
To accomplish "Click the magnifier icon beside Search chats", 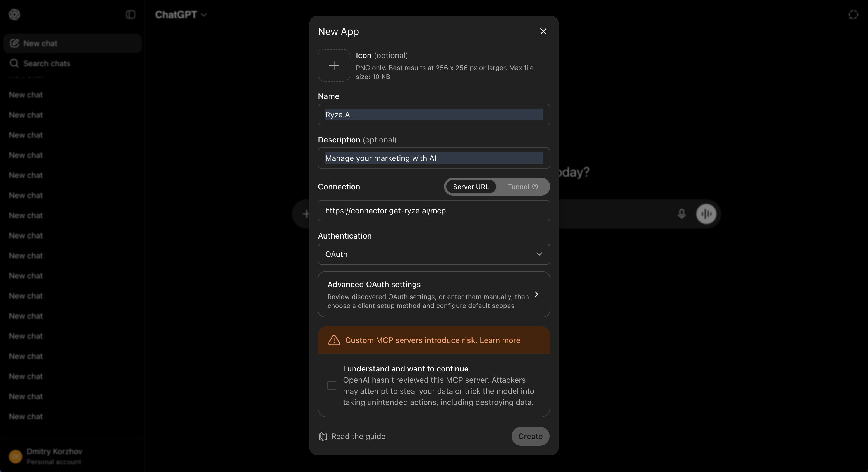I will click(x=14, y=63).
